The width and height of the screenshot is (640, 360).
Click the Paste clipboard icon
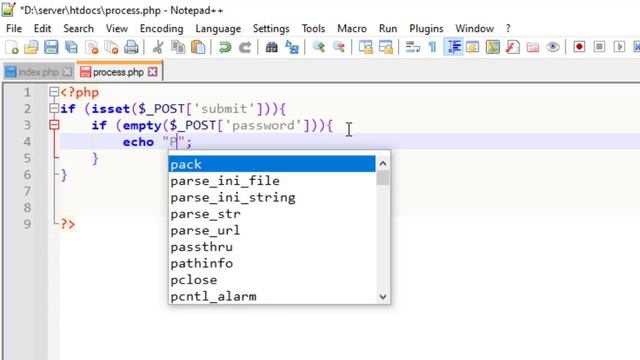tap(198, 47)
